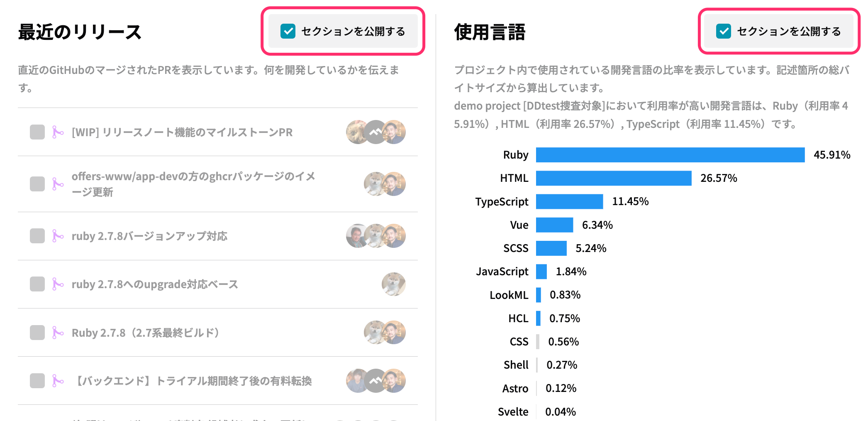Click merge icon beside 【バックエンド】トライアル期間終了 PR

(x=58, y=381)
